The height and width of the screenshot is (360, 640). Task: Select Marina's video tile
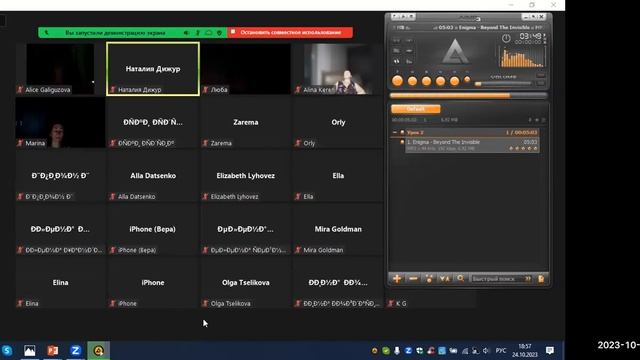[60, 122]
